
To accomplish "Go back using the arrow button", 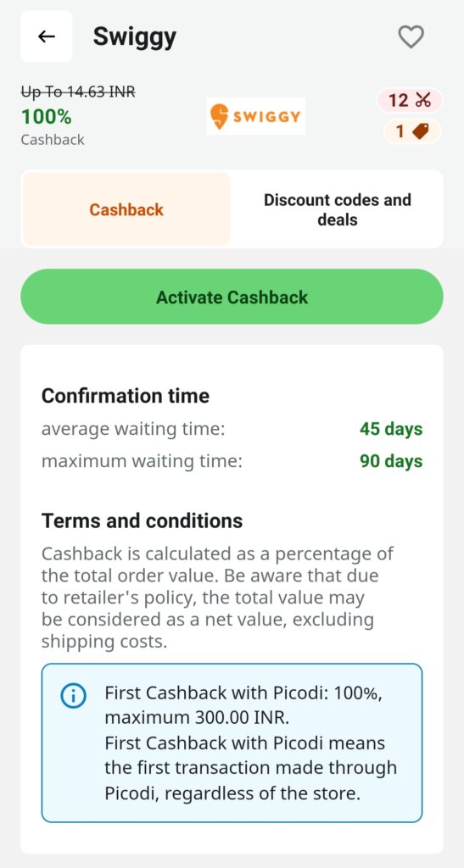I will [47, 36].
